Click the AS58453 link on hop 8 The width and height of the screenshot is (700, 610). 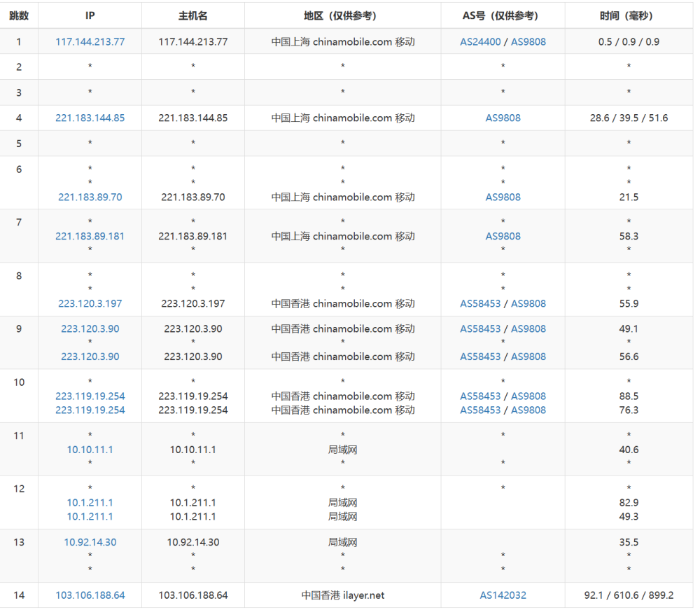tap(480, 303)
